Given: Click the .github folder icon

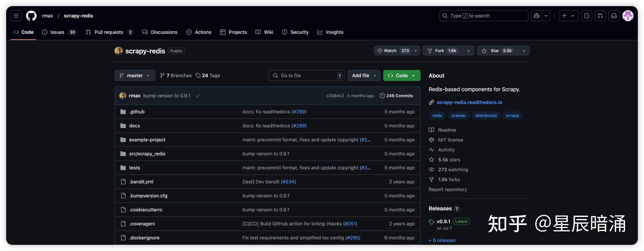Looking at the screenshot, I should coord(123,112).
